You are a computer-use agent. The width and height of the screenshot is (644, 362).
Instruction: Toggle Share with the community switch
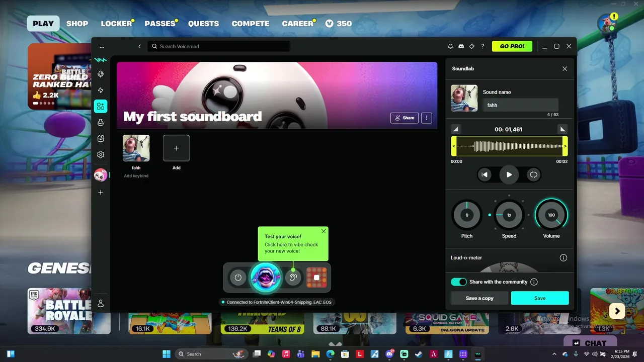[458, 282]
